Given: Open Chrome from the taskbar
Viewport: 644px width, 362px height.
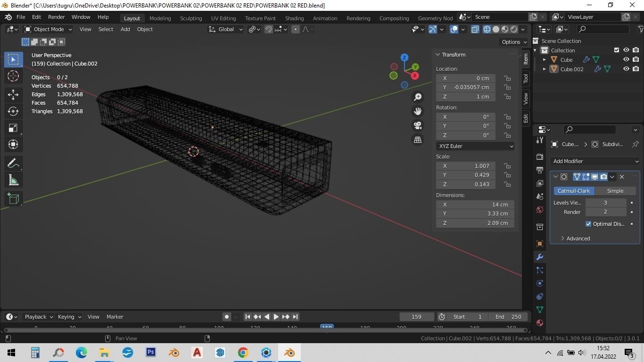Looking at the screenshot, I should click(x=243, y=353).
